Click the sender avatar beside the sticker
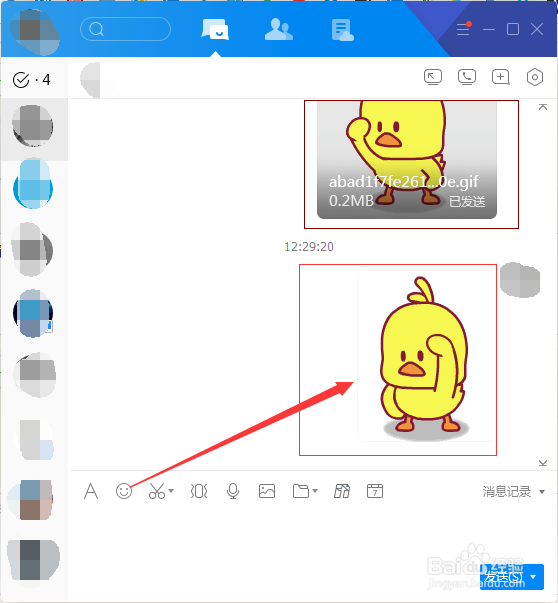The height and width of the screenshot is (603, 558). 520,280
